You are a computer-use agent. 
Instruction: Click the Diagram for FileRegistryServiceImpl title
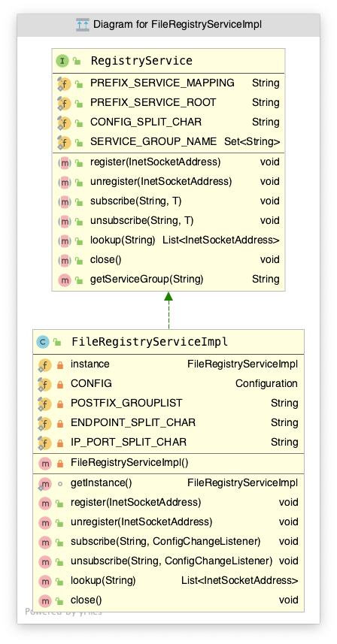tap(177, 25)
